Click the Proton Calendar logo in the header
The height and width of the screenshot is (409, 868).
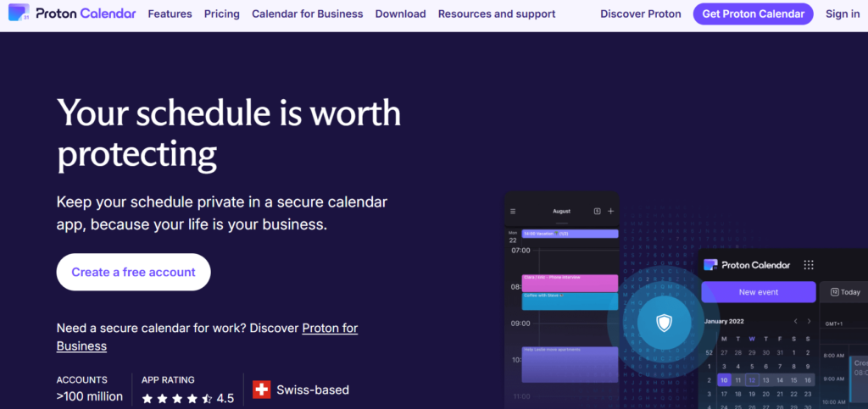coord(72,14)
